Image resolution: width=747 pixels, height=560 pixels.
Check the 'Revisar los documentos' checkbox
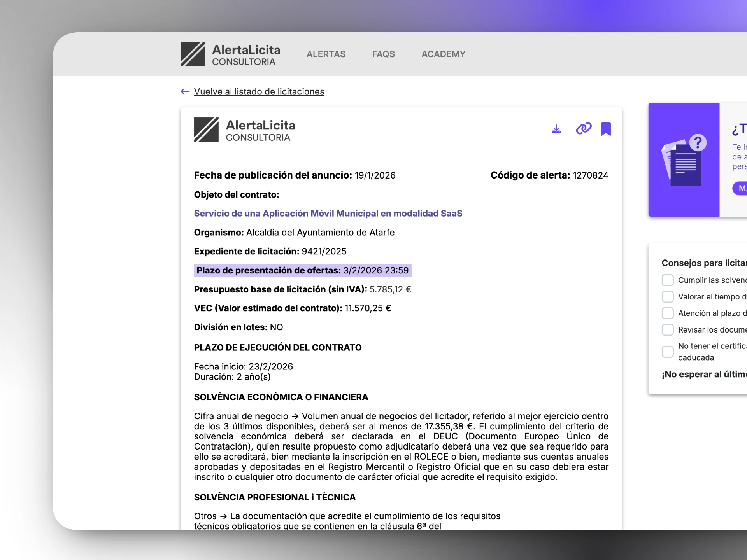point(668,330)
